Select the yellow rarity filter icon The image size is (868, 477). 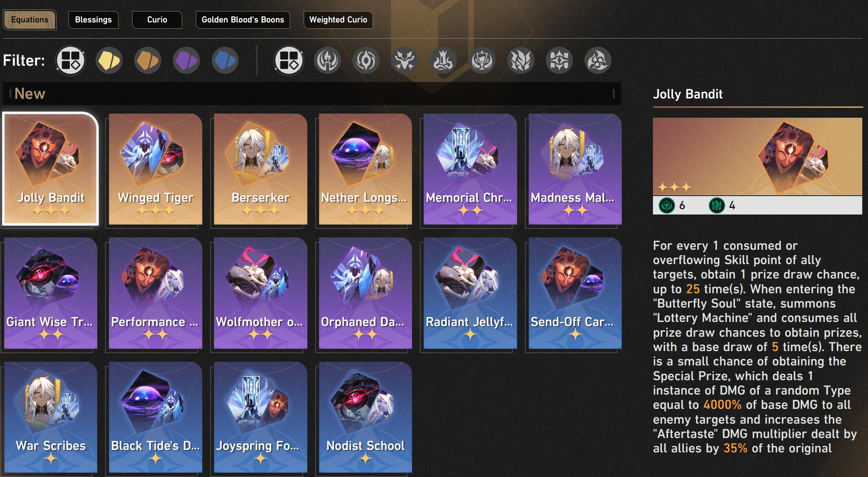click(x=109, y=60)
